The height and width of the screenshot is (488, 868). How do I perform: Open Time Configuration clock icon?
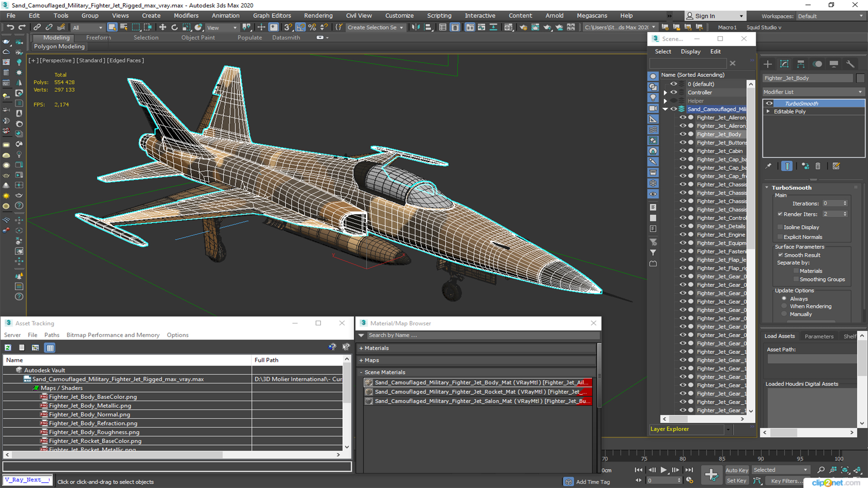[689, 480]
